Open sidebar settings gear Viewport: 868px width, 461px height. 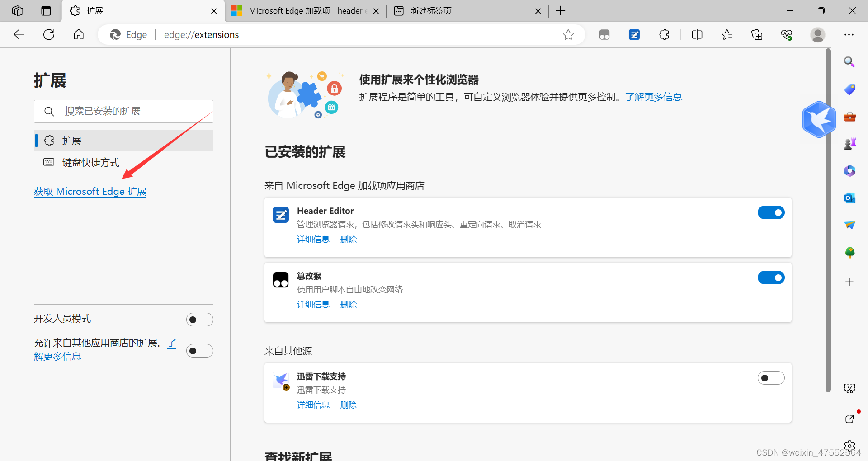[849, 446]
